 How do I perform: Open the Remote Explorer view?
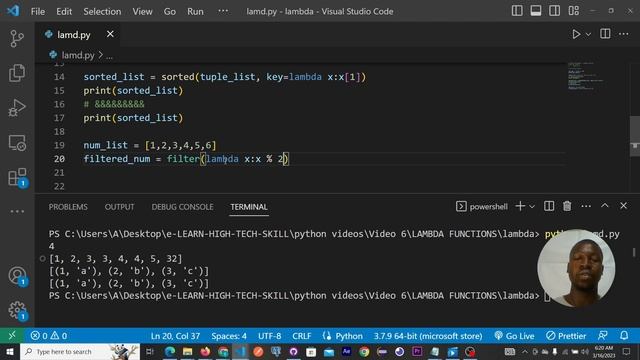(x=17, y=143)
